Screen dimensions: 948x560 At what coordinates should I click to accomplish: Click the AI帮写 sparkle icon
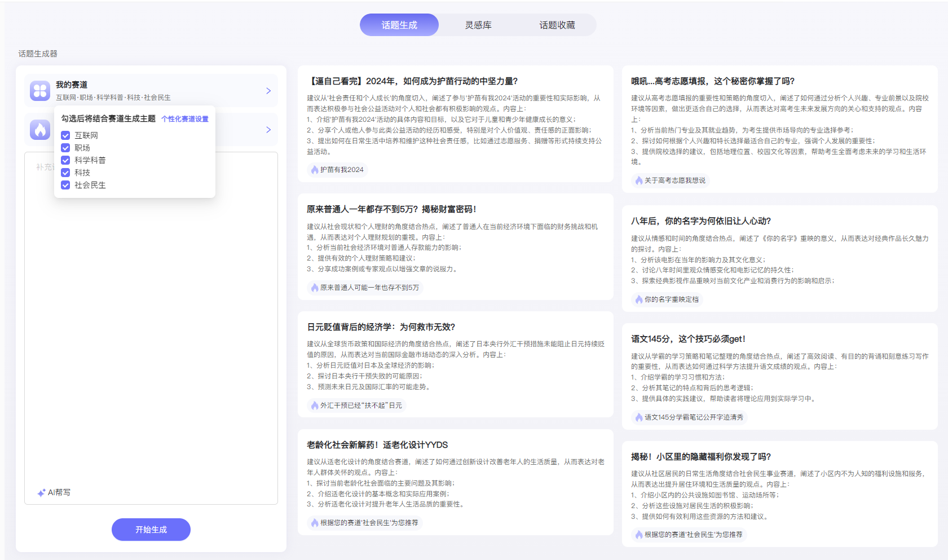point(41,493)
